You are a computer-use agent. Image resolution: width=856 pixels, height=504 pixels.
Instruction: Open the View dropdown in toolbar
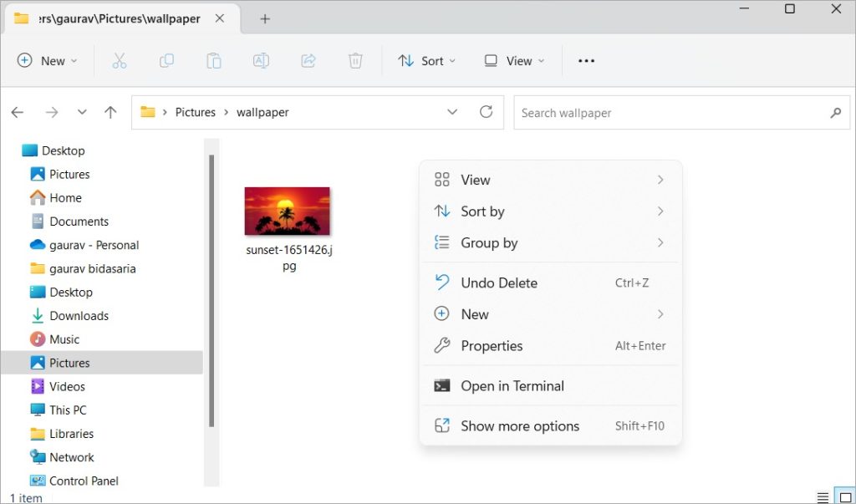(514, 60)
